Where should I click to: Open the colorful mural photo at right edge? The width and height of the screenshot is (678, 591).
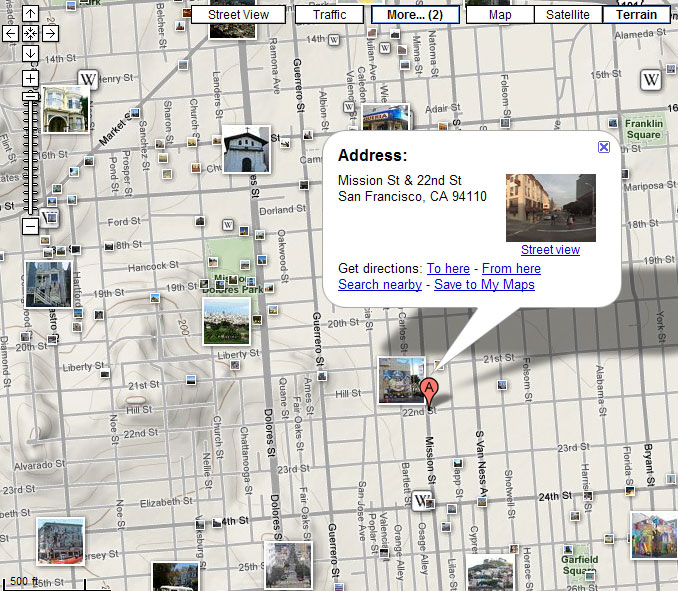coord(654,535)
